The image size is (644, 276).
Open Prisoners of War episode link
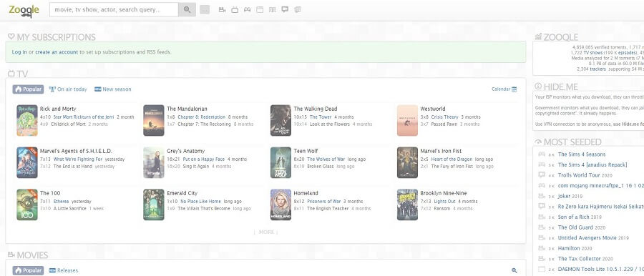[x=324, y=202]
